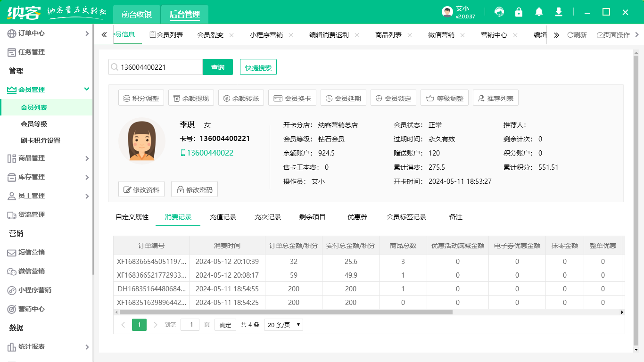Click the lock screen icon in title bar

coord(519,12)
